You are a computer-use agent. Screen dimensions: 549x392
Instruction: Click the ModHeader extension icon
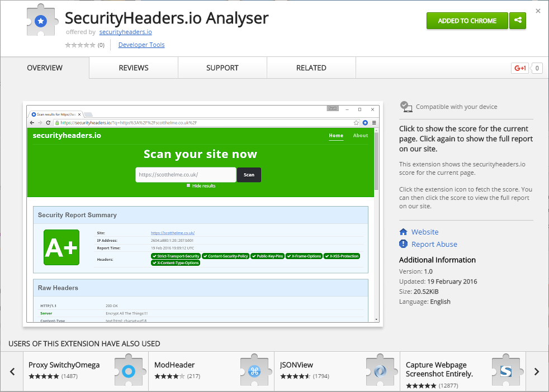point(255,370)
